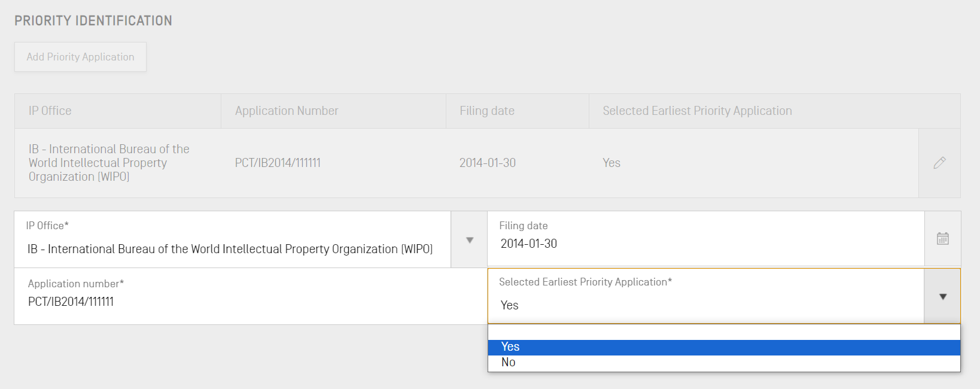Click the pencil edit icon in the table row
980x389 pixels.
coord(939,163)
